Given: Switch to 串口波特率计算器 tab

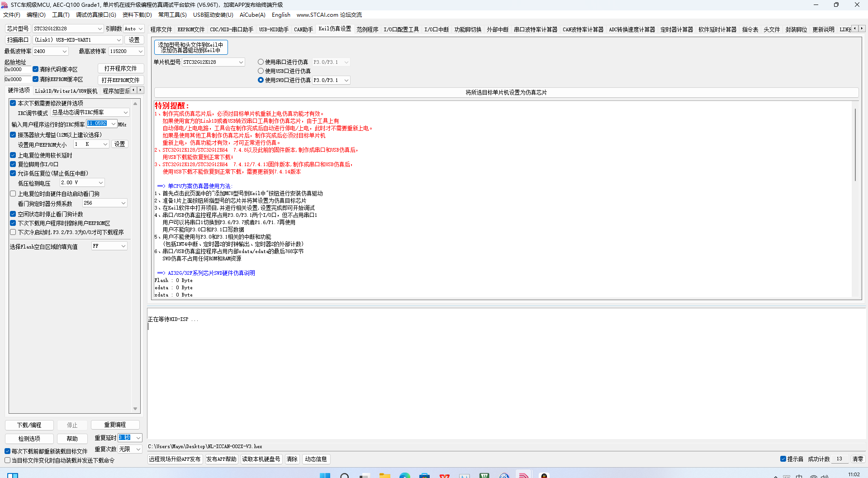Looking at the screenshot, I should (536, 29).
